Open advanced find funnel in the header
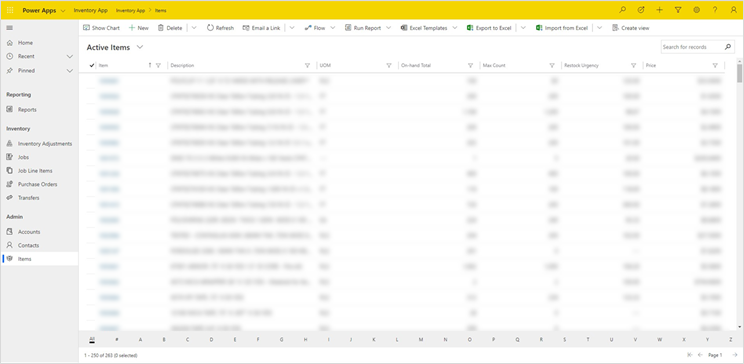 (x=678, y=10)
